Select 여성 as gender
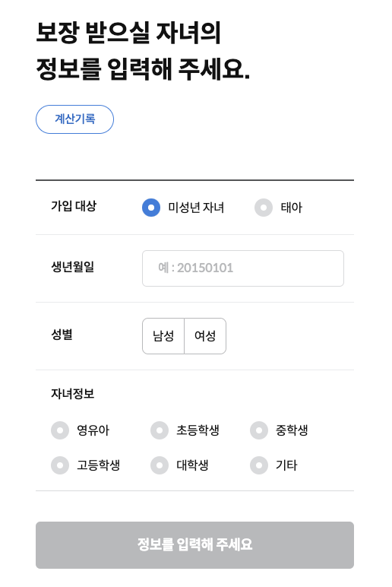 point(205,336)
